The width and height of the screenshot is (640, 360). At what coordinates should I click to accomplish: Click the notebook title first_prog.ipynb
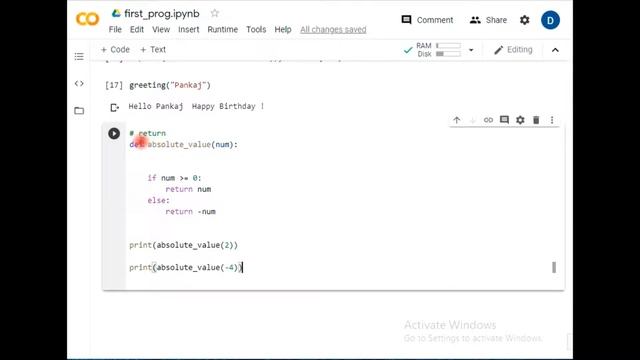(x=162, y=13)
